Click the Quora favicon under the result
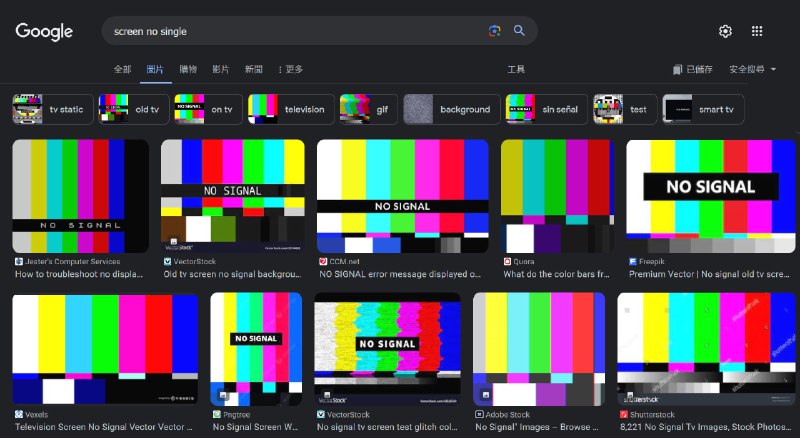Image resolution: width=800 pixels, height=438 pixels. pyautogui.click(x=507, y=261)
